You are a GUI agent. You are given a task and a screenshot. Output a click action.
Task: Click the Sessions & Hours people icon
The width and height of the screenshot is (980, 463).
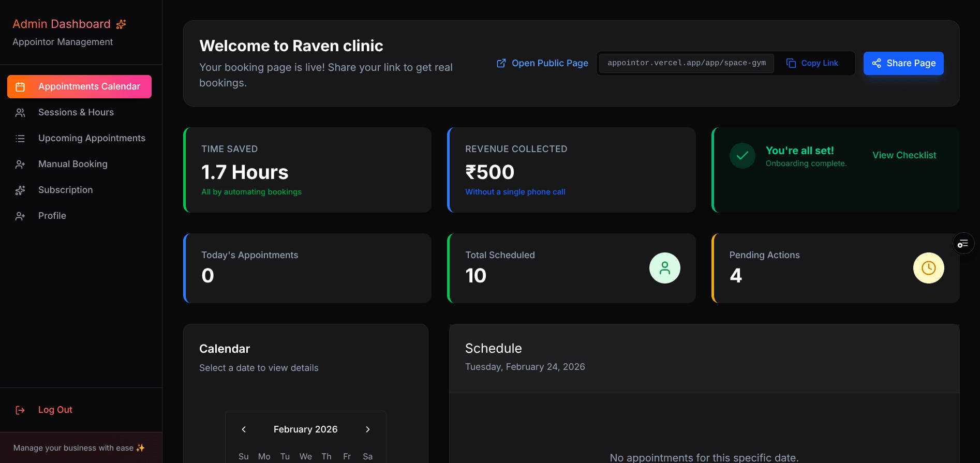coord(20,113)
